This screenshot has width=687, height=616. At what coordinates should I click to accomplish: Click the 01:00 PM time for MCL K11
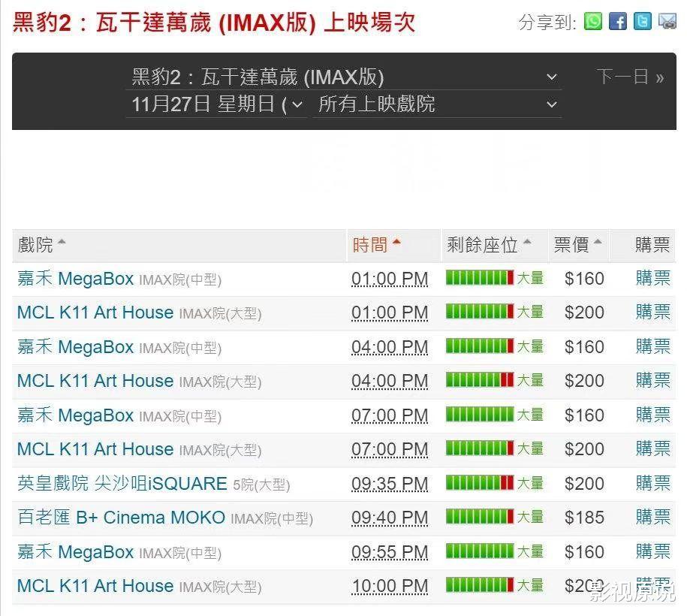tap(390, 313)
